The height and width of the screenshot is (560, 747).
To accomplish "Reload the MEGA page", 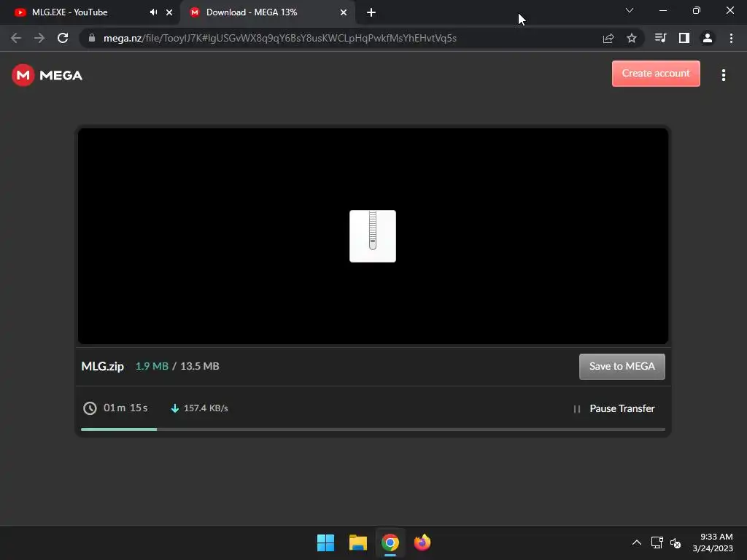I will [63, 38].
